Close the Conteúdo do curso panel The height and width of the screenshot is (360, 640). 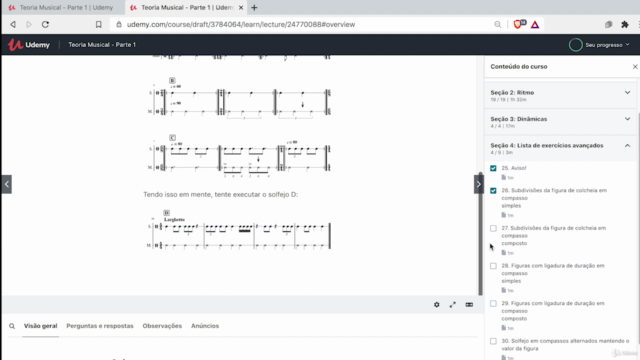click(635, 67)
